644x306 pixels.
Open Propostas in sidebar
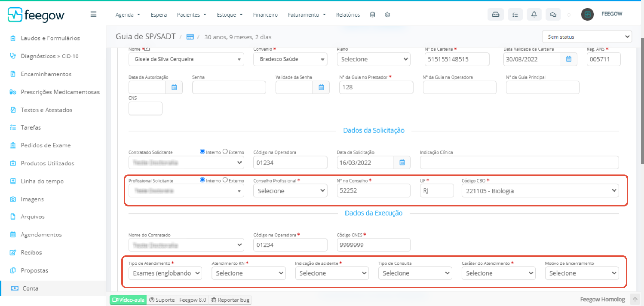point(34,270)
